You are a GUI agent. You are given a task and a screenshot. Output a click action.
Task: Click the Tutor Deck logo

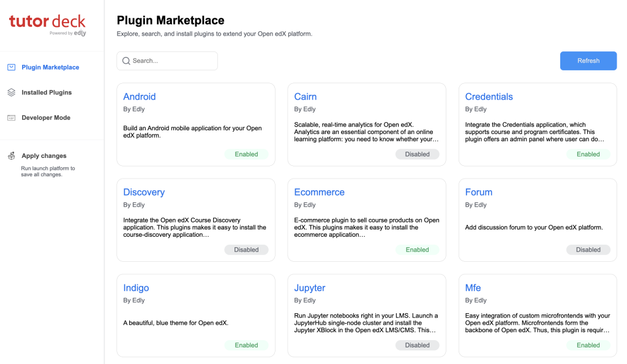(x=48, y=24)
